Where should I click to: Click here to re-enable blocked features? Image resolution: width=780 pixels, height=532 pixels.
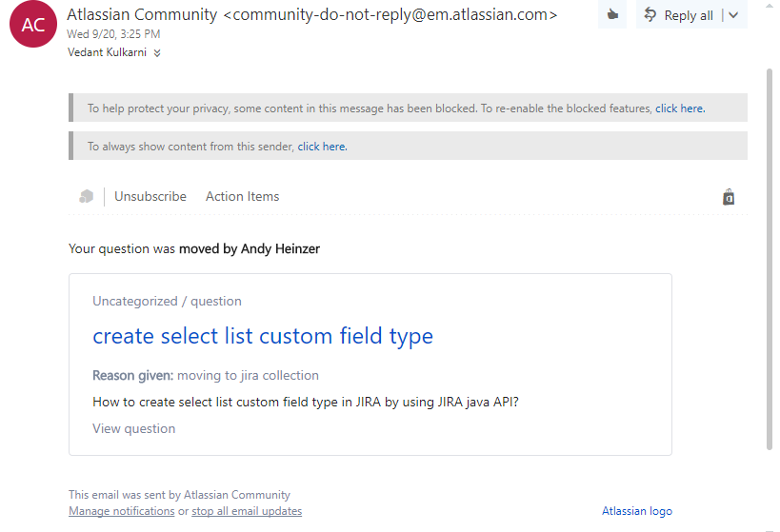[679, 108]
